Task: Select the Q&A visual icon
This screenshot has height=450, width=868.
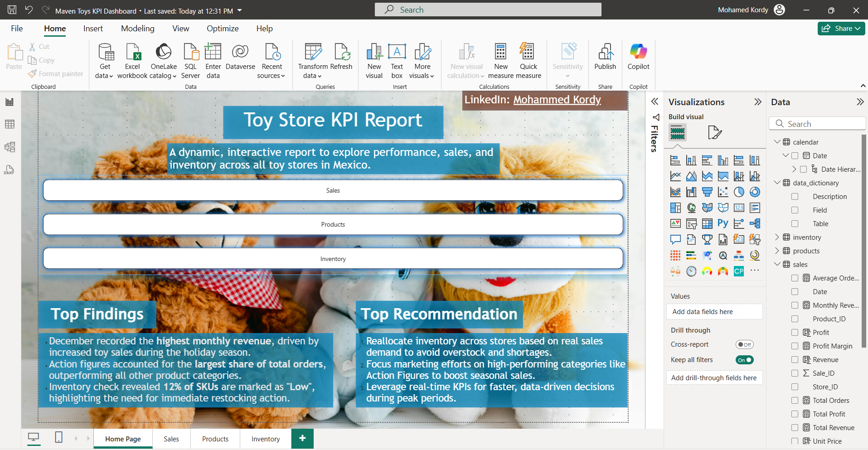Action: (x=675, y=239)
